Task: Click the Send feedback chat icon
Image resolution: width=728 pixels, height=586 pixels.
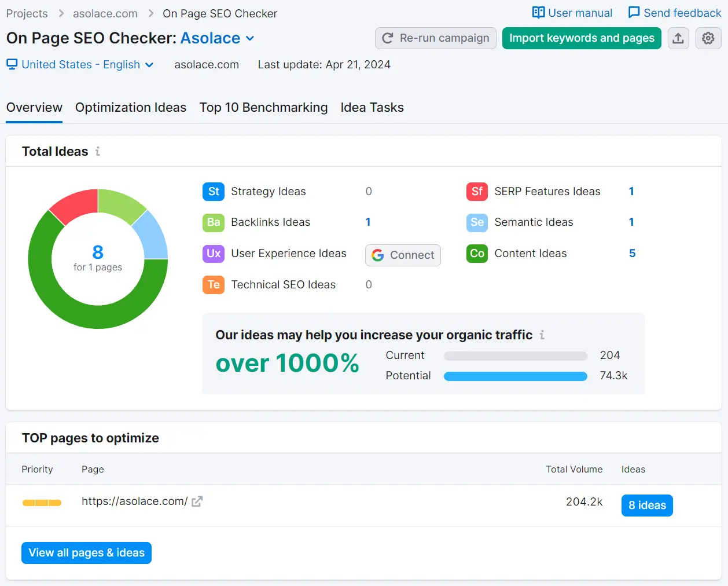Action: [x=634, y=13]
